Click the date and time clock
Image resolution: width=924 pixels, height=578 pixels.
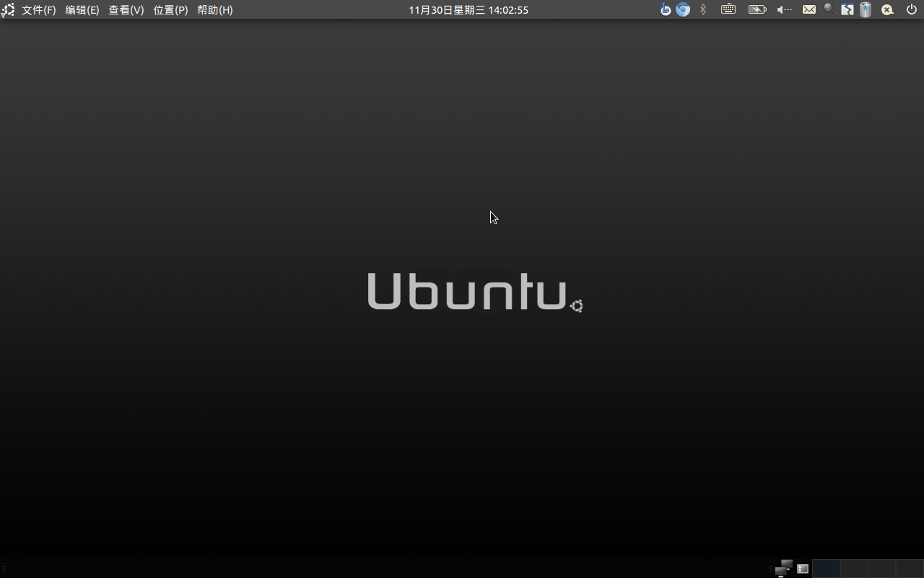click(x=468, y=10)
